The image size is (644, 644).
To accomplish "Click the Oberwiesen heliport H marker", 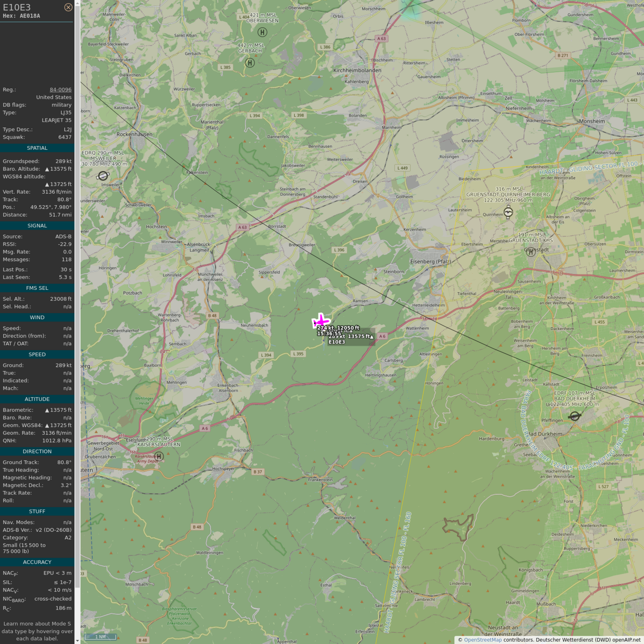I will 263,32.
